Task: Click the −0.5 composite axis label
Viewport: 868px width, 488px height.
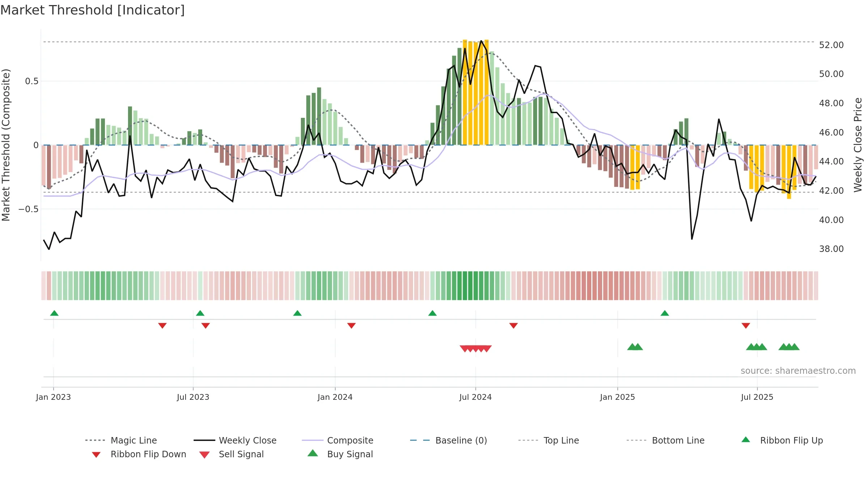Action: [28, 209]
